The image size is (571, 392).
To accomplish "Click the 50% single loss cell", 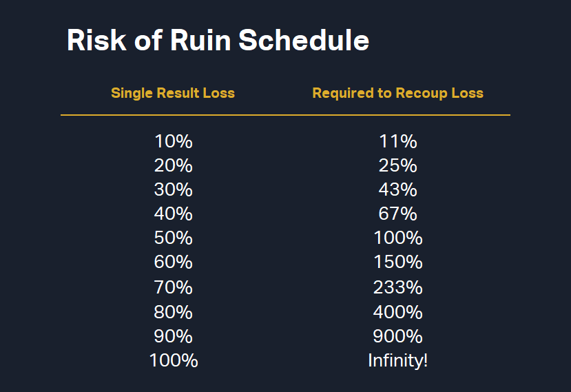I will 173,238.
